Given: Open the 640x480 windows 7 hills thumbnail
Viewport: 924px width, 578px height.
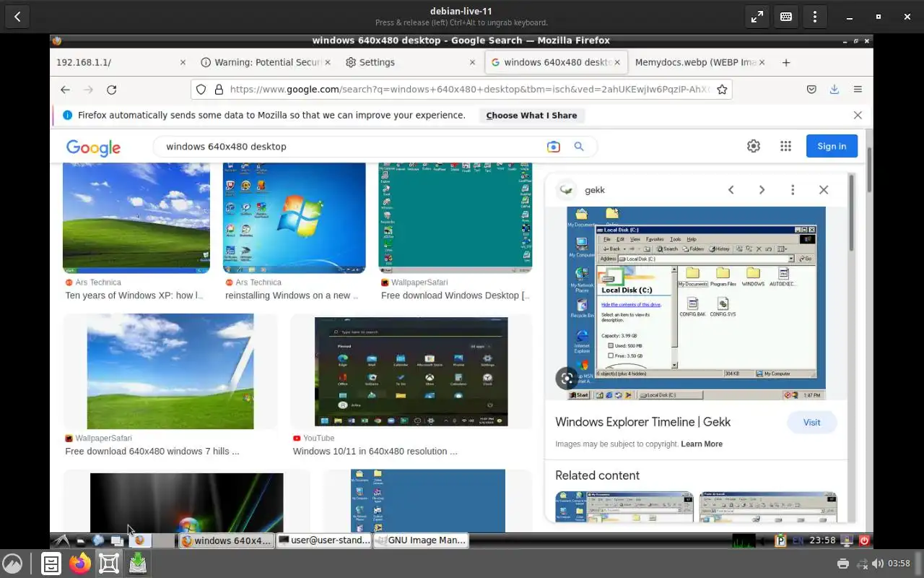Looking at the screenshot, I should pyautogui.click(x=170, y=371).
